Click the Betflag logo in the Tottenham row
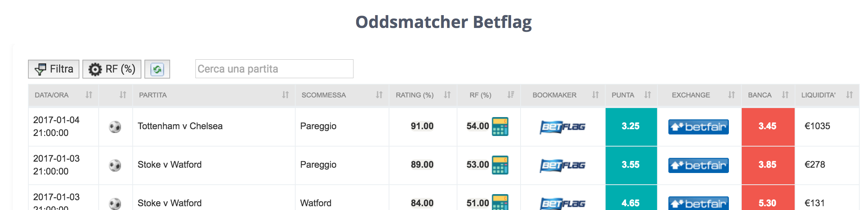 [x=563, y=127]
